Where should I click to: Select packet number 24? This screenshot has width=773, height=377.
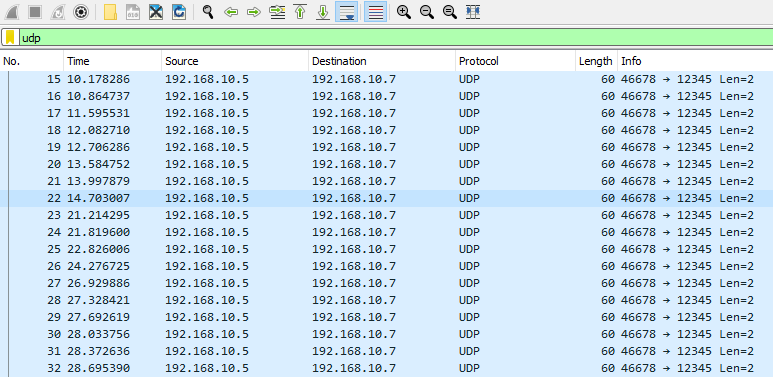[x=386, y=232]
